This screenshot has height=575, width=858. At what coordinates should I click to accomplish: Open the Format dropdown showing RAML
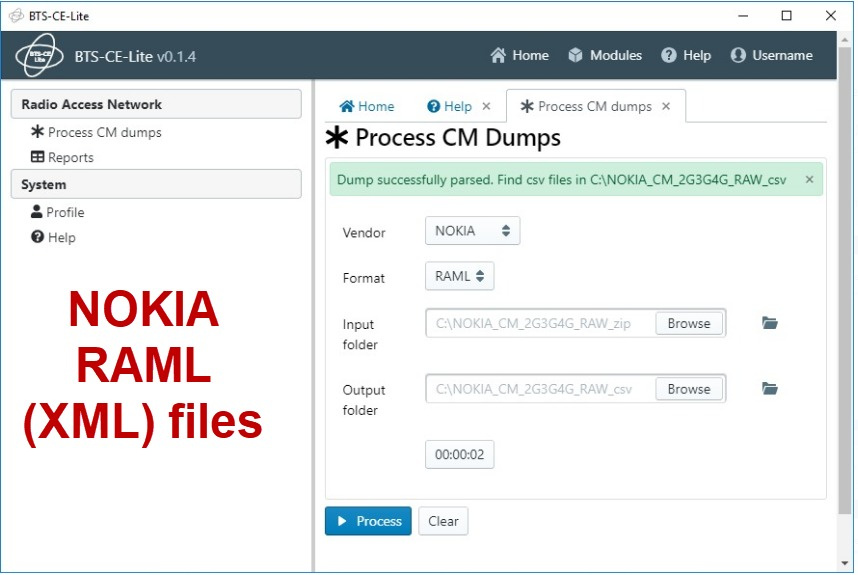pyautogui.click(x=459, y=276)
